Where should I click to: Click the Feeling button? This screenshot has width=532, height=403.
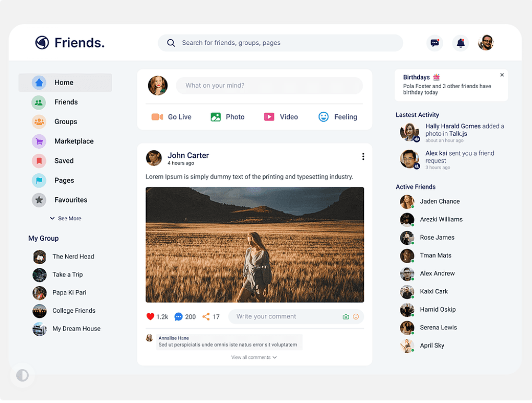point(338,117)
